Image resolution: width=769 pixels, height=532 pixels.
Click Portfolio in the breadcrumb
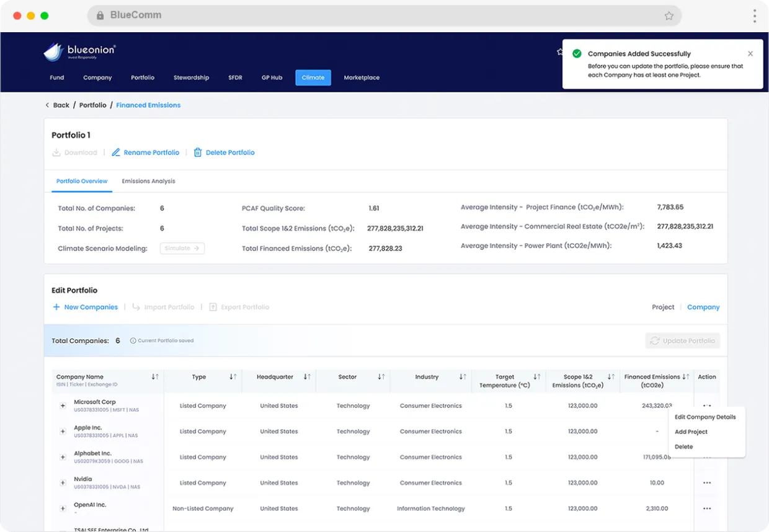coord(93,105)
